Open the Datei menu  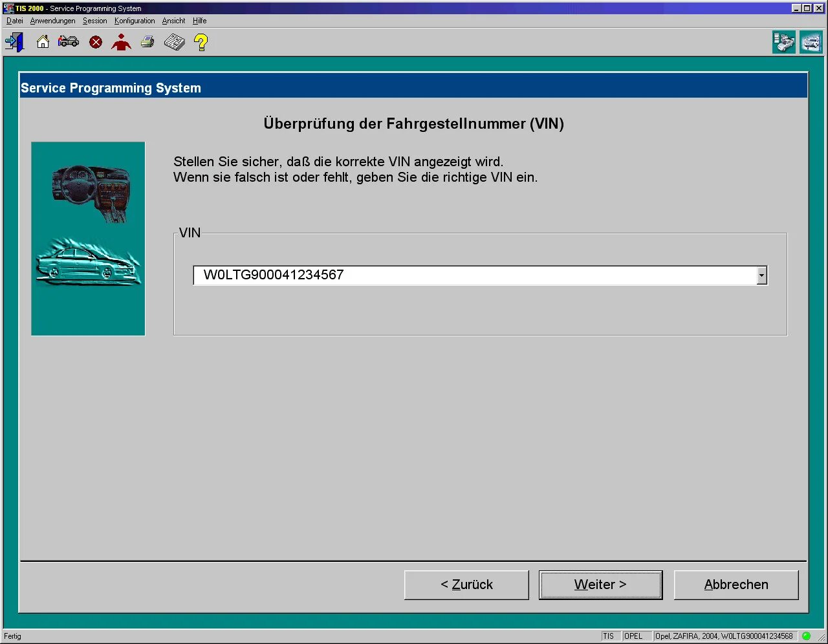click(x=15, y=21)
